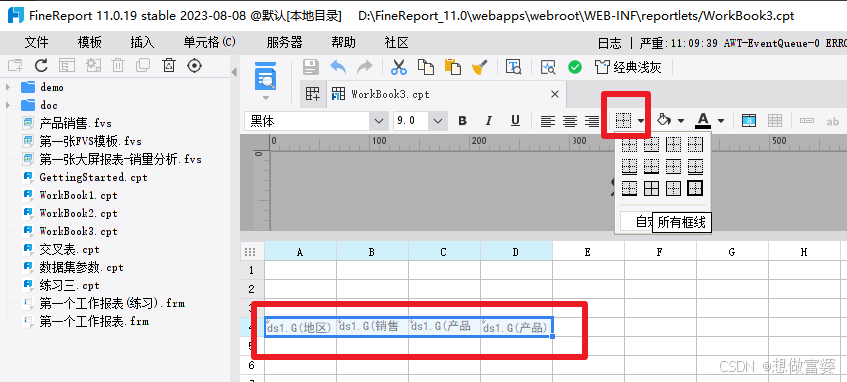Open the 插入 menu
The image size is (847, 382).
tap(142, 43)
